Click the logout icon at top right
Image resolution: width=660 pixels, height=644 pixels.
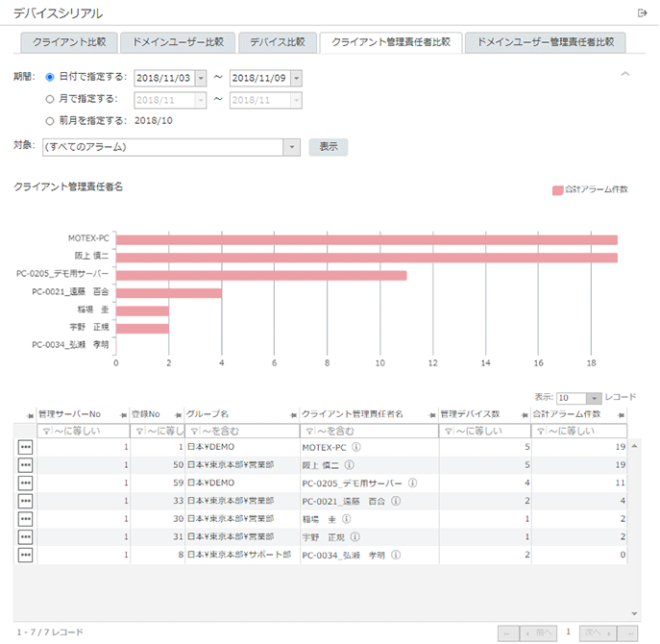click(642, 12)
